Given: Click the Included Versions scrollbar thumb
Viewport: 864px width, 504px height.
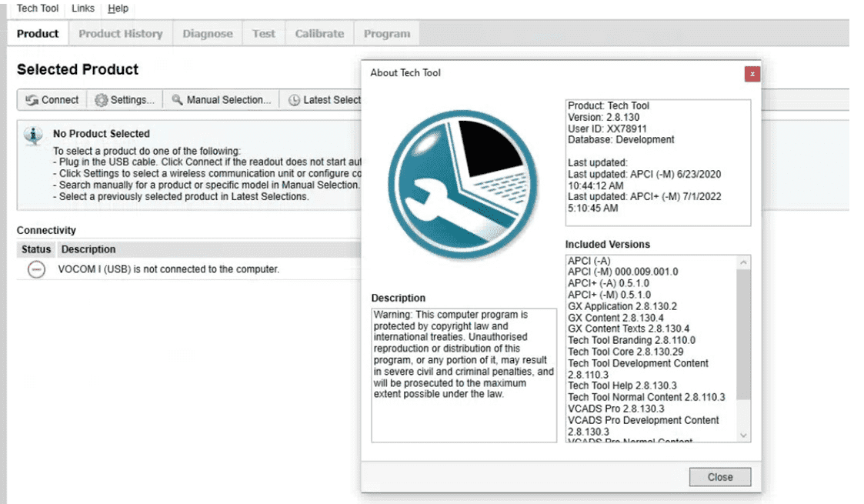Looking at the screenshot, I should 743,335.
